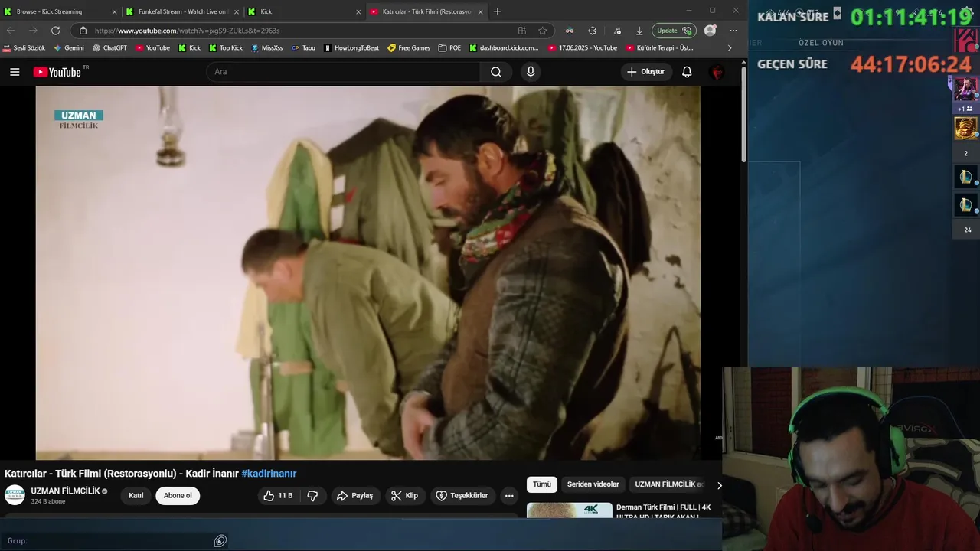980x551 pixels.
Task: Open Sesli Sözlük bookmark
Action: (24, 47)
